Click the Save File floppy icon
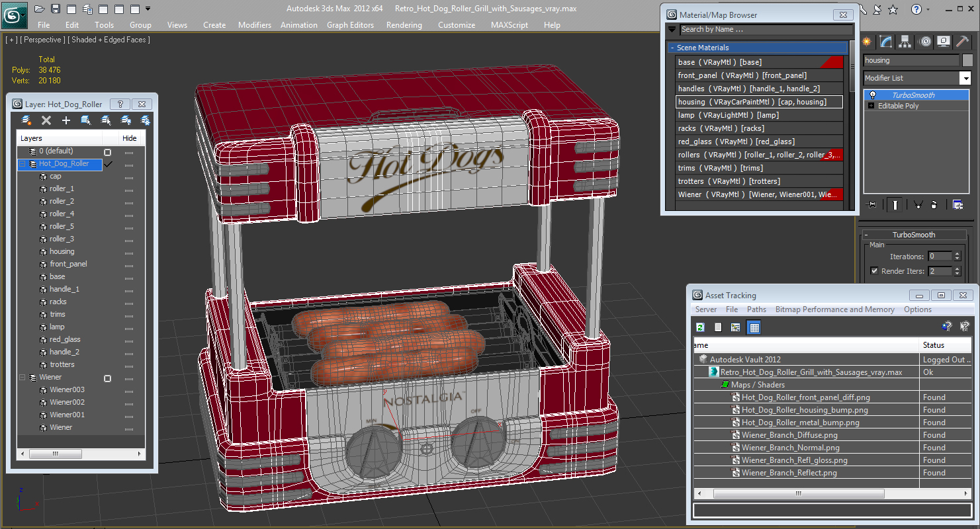This screenshot has width=980, height=529. click(56, 9)
